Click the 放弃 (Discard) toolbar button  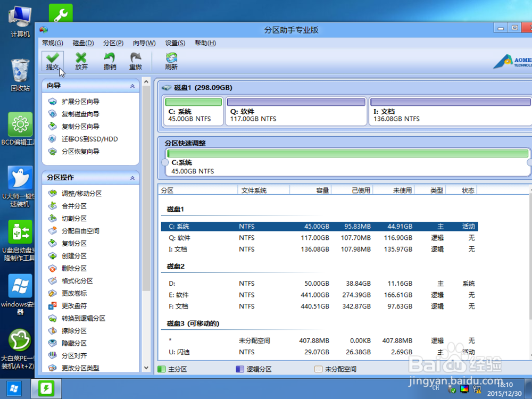[x=81, y=60]
